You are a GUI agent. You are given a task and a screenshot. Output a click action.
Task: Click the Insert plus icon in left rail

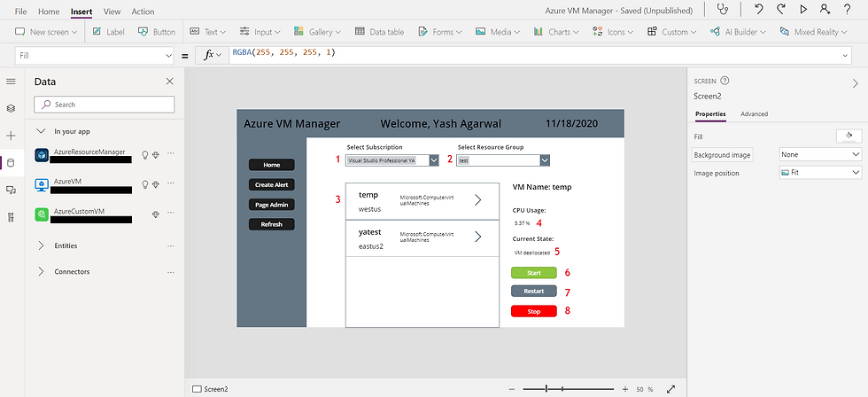[x=11, y=136]
